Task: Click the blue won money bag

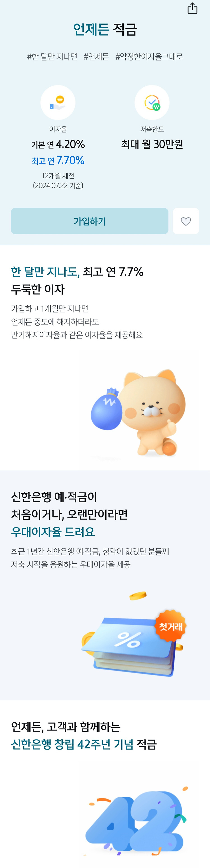Action: click(x=106, y=409)
